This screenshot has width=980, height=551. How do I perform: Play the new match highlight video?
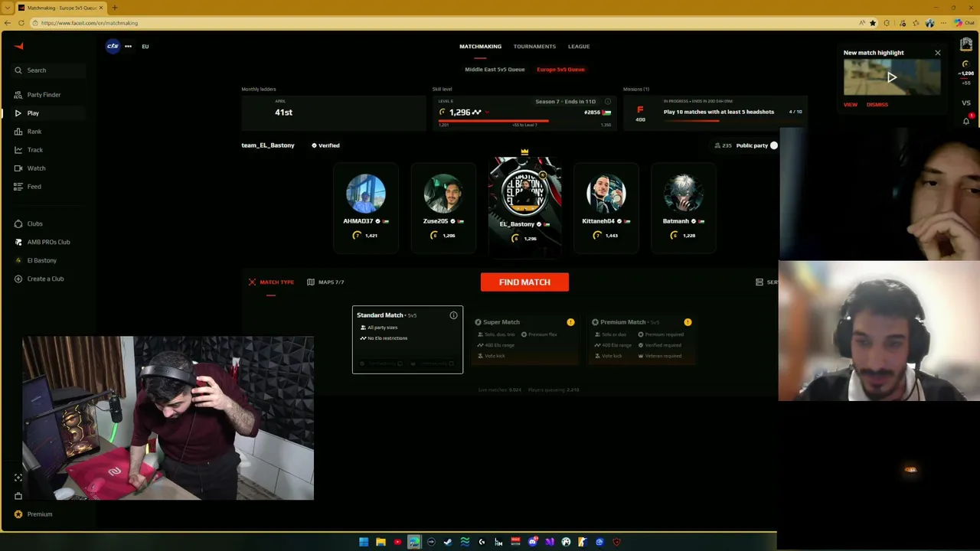click(892, 77)
